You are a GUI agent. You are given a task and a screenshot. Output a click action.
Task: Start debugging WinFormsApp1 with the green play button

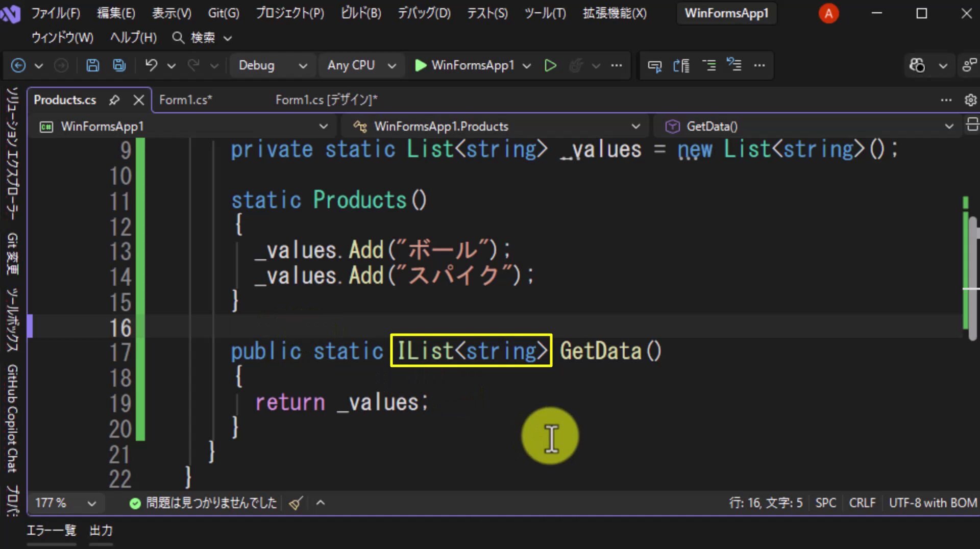[464, 65]
